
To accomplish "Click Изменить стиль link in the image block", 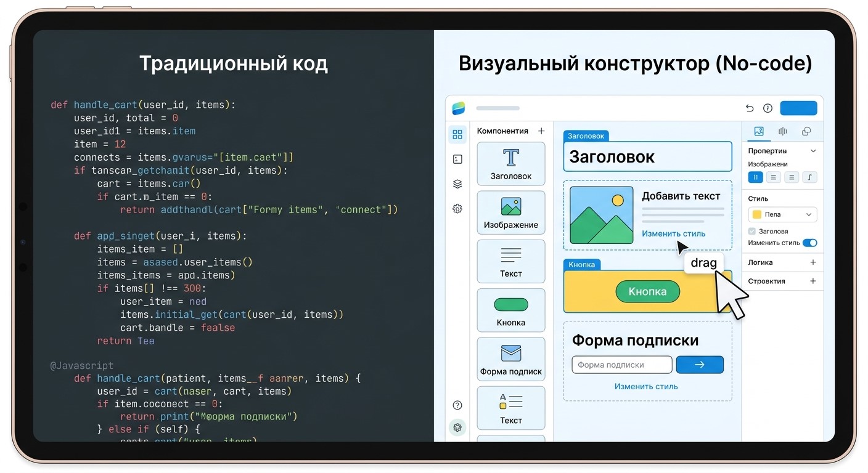I will [673, 233].
